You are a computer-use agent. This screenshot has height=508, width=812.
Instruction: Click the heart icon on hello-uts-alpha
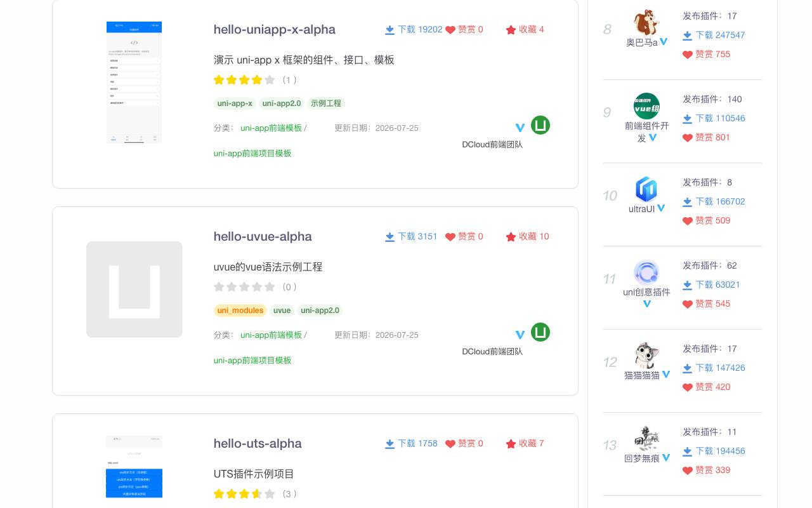pyautogui.click(x=450, y=444)
